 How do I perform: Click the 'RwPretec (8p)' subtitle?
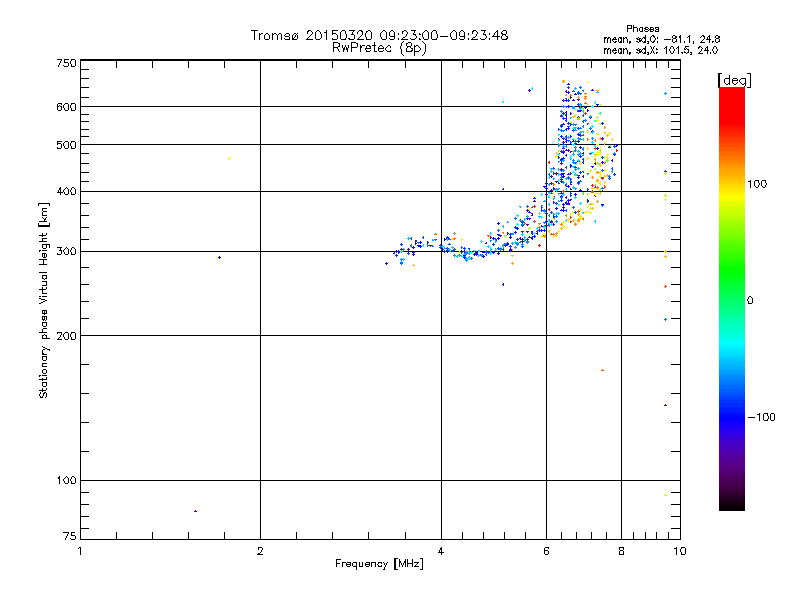pyautogui.click(x=379, y=48)
